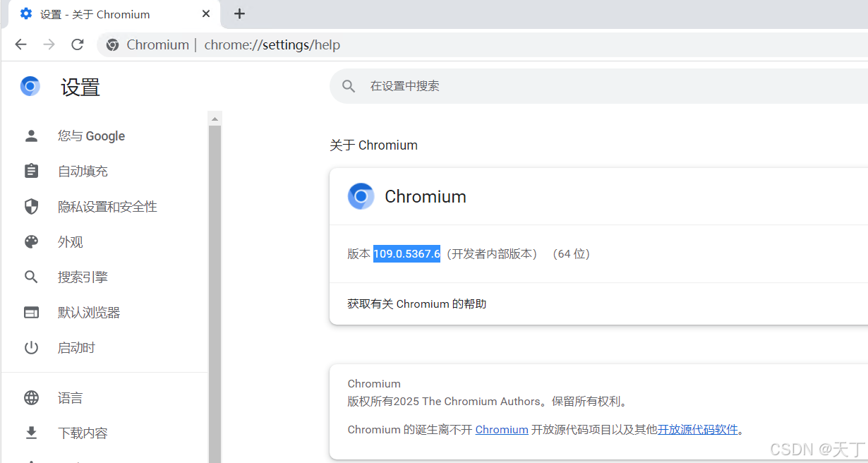
Task: Open the 启动时 settings section
Action: click(76, 348)
